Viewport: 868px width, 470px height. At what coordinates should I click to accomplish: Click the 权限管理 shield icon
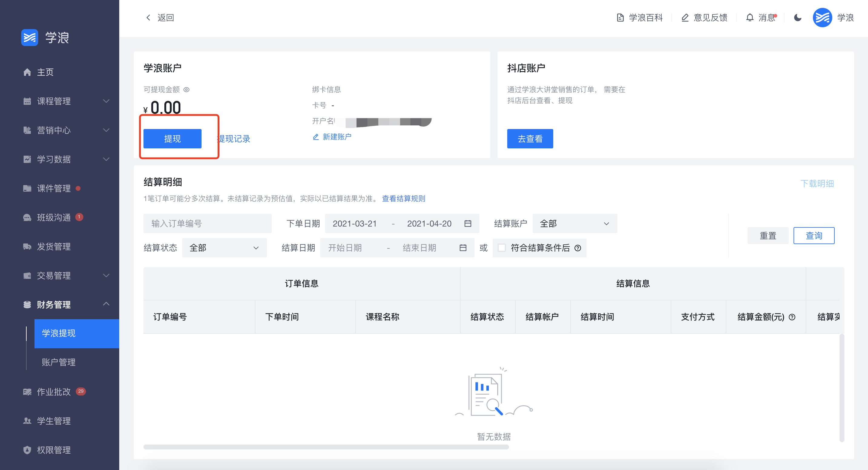coord(27,450)
